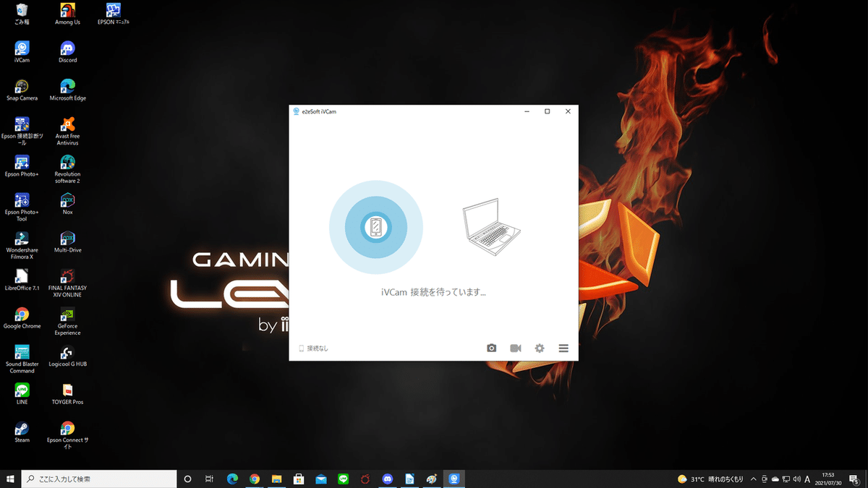The image size is (868, 488).
Task: Select the Google Chrome desktop shortcut
Action: (22, 317)
